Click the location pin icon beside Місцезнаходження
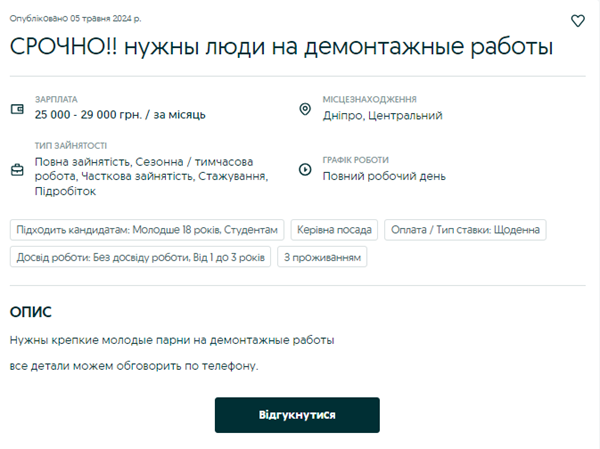Screen dimensions: 600x449 click(305, 108)
